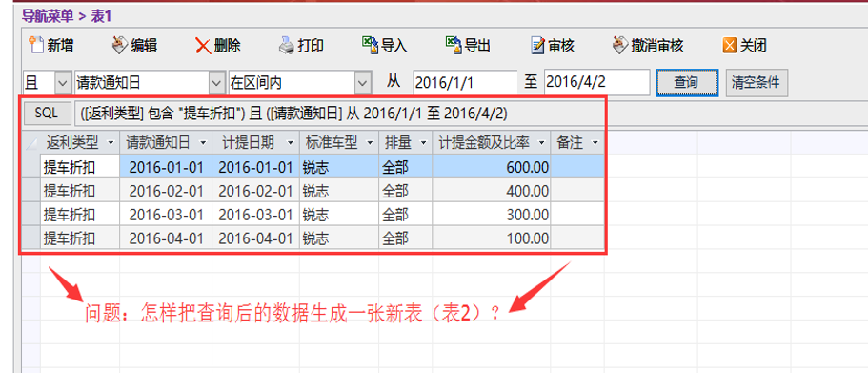Click 表1 in the breadcrumb

pos(101,16)
